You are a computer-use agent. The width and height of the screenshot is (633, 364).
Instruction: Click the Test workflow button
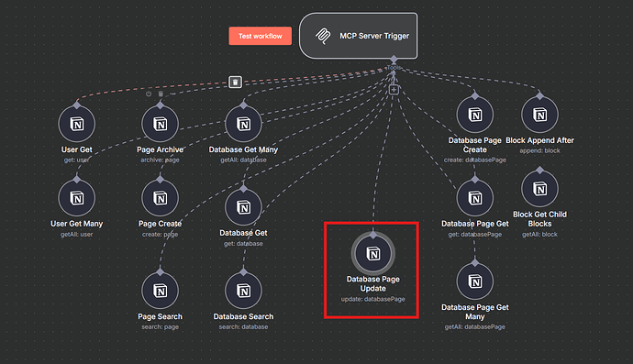[x=260, y=36]
